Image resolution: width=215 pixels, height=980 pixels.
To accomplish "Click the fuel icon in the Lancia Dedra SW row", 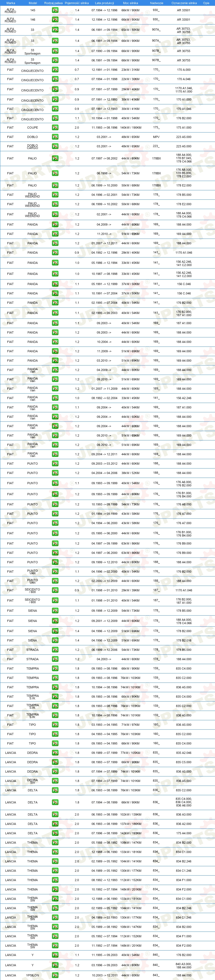I will tap(55, 781).
